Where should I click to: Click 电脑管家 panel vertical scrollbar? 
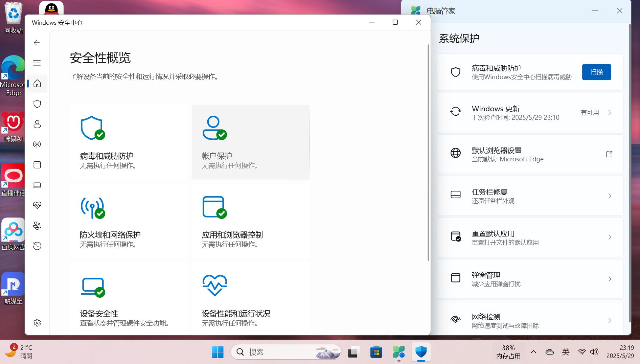click(629, 169)
